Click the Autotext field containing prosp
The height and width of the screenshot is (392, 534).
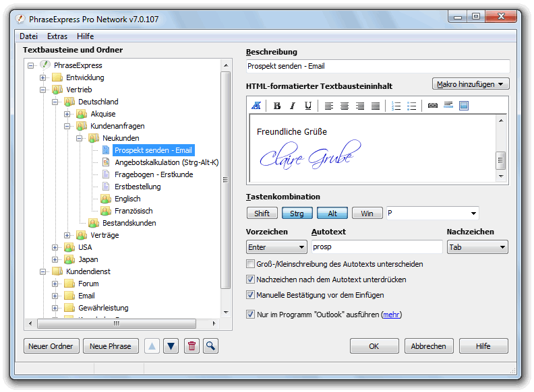377,247
